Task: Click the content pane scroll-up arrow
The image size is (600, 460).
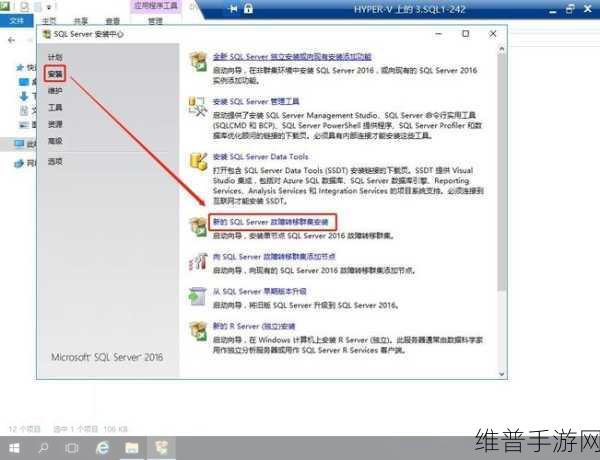Action: pyautogui.click(x=502, y=49)
